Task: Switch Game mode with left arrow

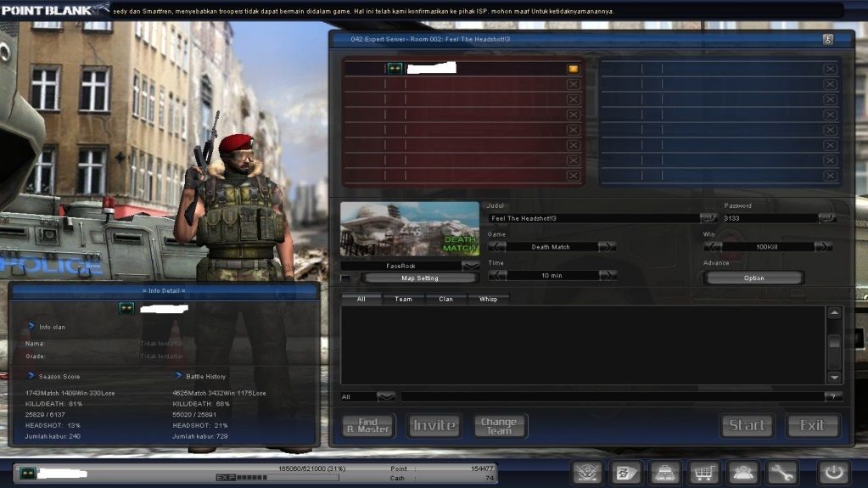Action: click(x=497, y=246)
